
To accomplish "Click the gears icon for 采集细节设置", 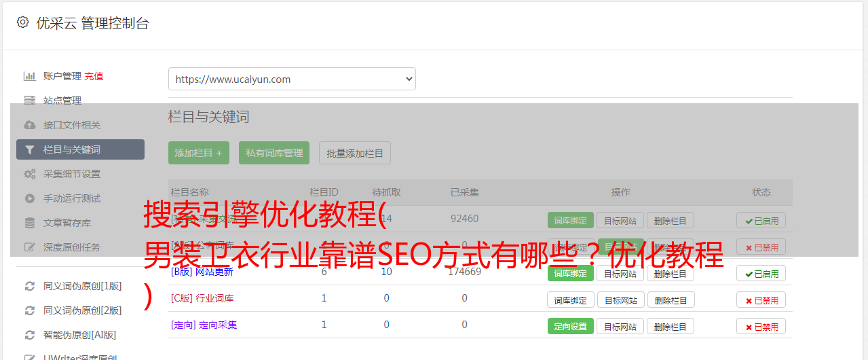I will [29, 174].
